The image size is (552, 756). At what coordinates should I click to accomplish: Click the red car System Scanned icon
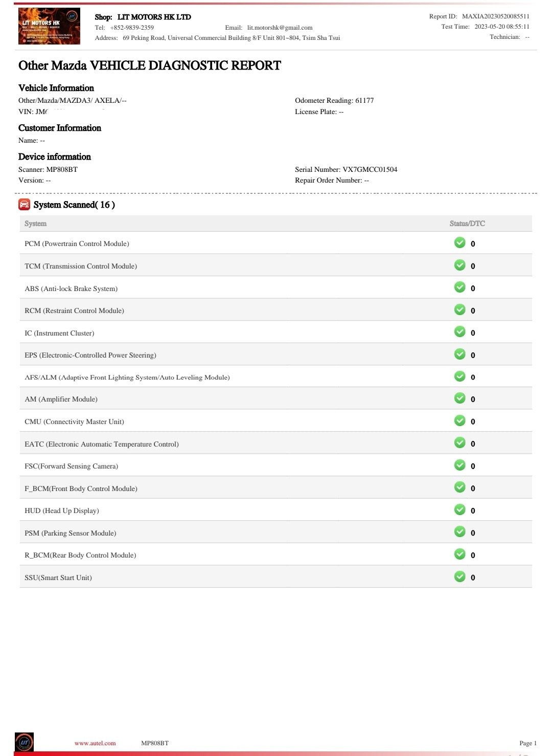click(x=24, y=205)
